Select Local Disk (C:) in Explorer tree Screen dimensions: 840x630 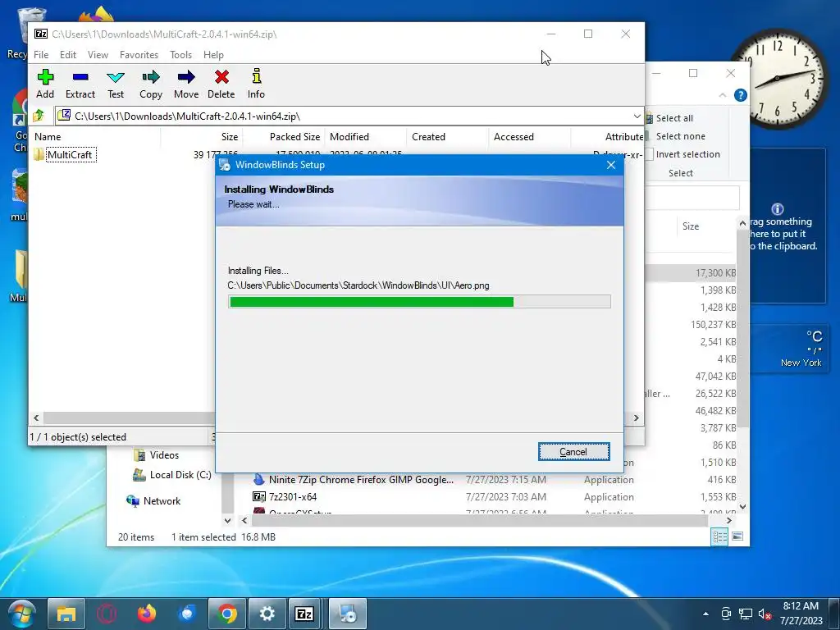pyautogui.click(x=172, y=475)
